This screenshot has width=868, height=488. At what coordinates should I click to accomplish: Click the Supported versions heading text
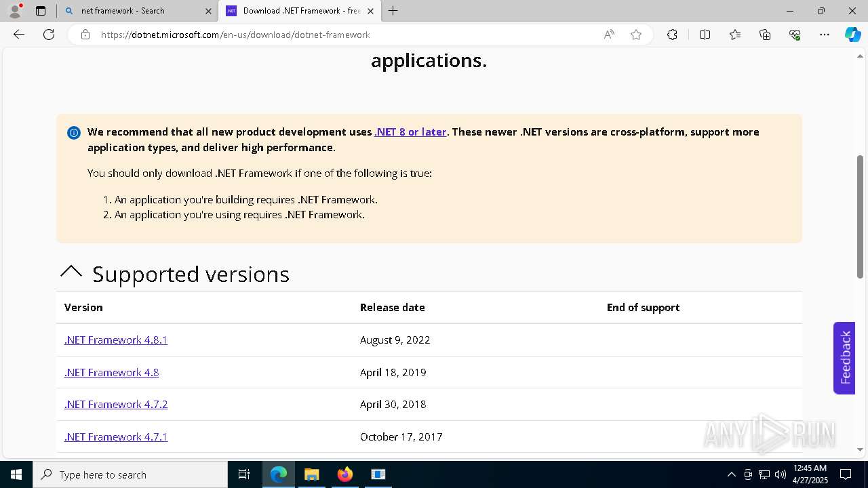pos(191,274)
